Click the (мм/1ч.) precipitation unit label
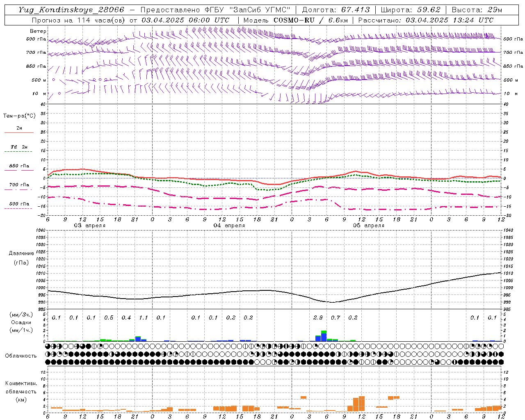This screenshot has width=525, height=420. click(x=21, y=330)
